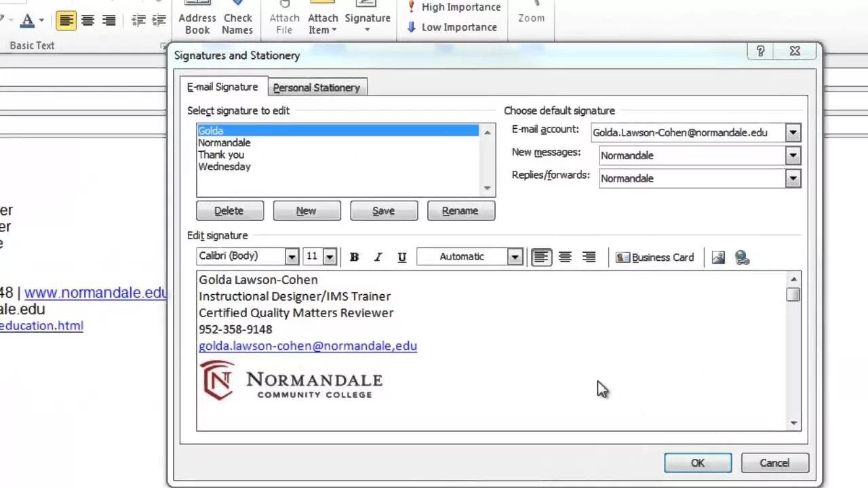The image size is (868, 488).
Task: Click the Golda Lawson-Cohen name line in editor
Action: click(x=258, y=279)
